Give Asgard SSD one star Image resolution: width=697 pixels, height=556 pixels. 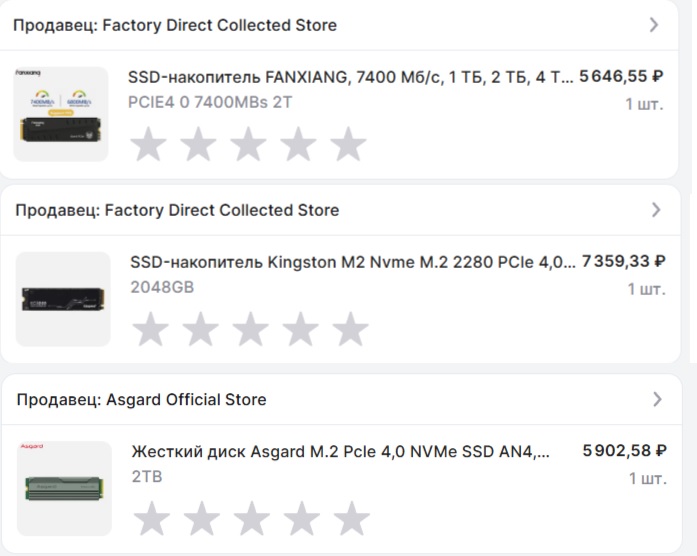(x=152, y=518)
